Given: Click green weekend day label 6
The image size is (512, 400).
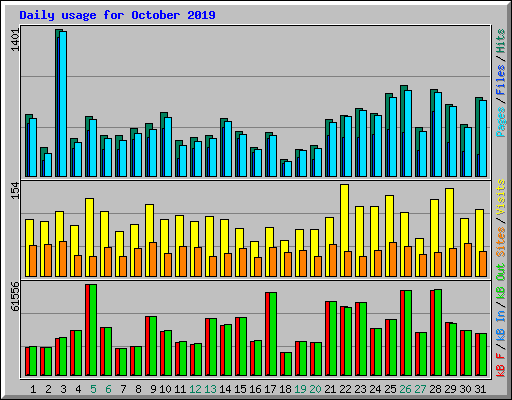Looking at the screenshot, I should 108,389.
